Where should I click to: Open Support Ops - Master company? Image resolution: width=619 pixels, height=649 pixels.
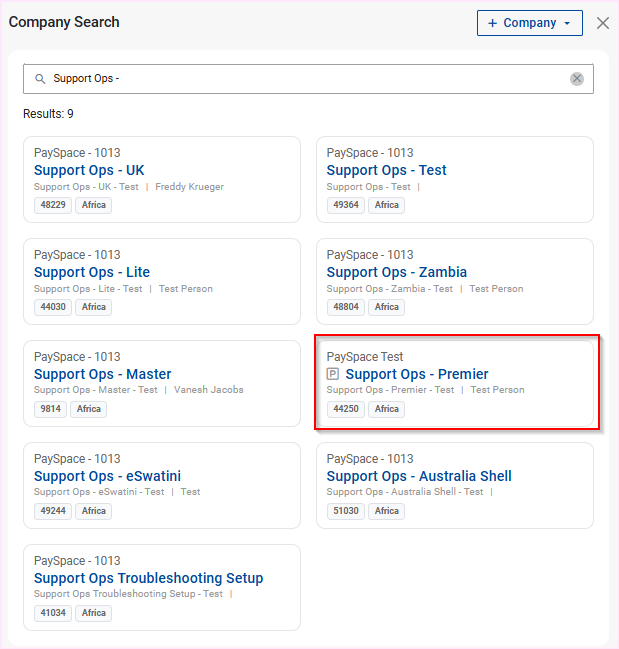coord(102,374)
